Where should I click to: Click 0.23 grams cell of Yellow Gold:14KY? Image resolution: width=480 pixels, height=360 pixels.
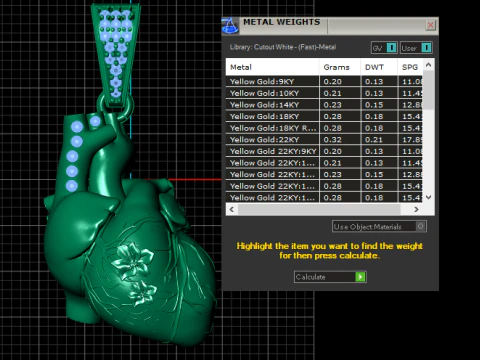click(340, 105)
